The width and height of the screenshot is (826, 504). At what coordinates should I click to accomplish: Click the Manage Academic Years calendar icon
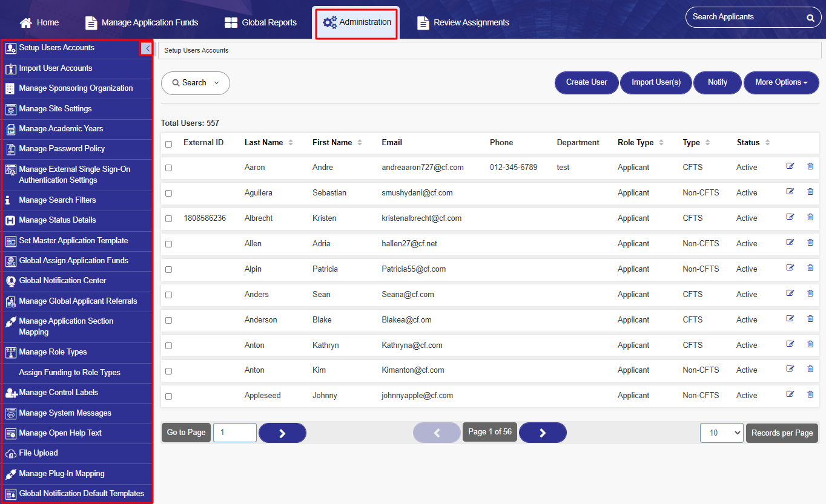(x=10, y=129)
